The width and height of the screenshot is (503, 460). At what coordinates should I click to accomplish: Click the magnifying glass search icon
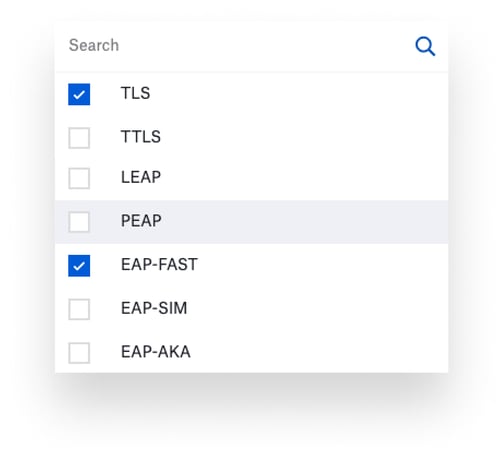pyautogui.click(x=425, y=46)
